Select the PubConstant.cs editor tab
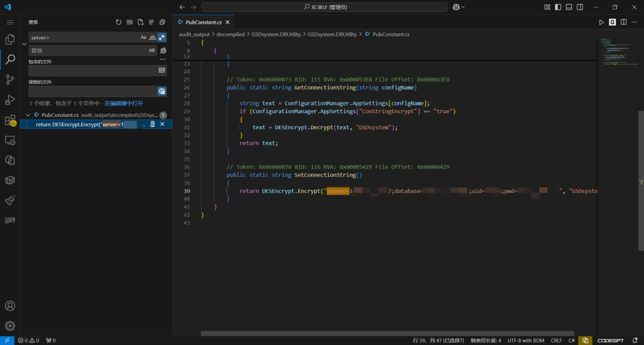Image resolution: width=644 pixels, height=345 pixels. click(204, 22)
